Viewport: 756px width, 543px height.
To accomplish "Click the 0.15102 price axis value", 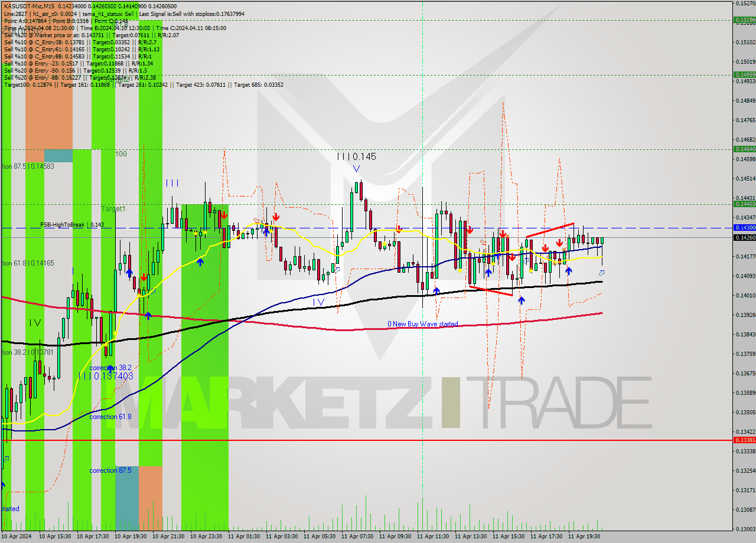I will point(745,42).
